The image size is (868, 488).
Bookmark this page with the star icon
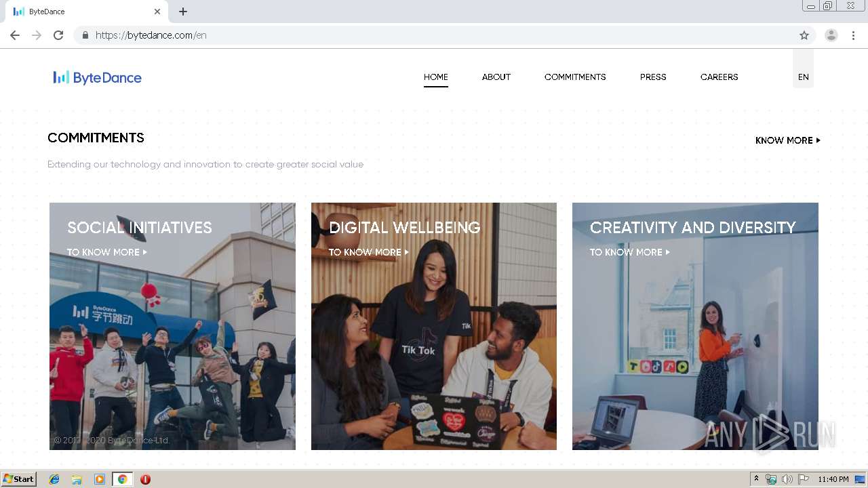804,35
